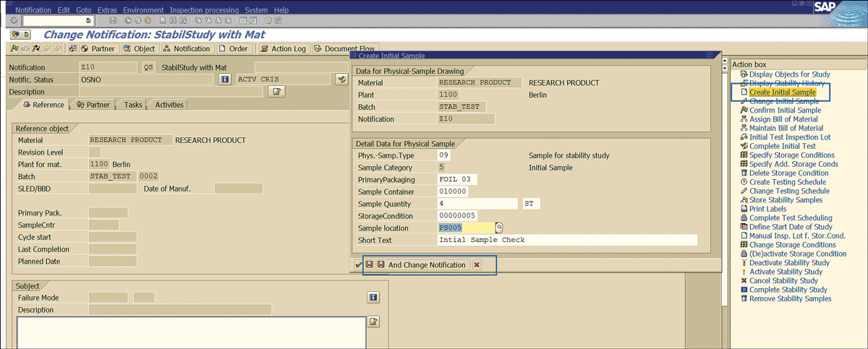This screenshot has height=349, width=868.
Task: Click the blue info icon next to Notific. Status
Action: tap(225, 79)
